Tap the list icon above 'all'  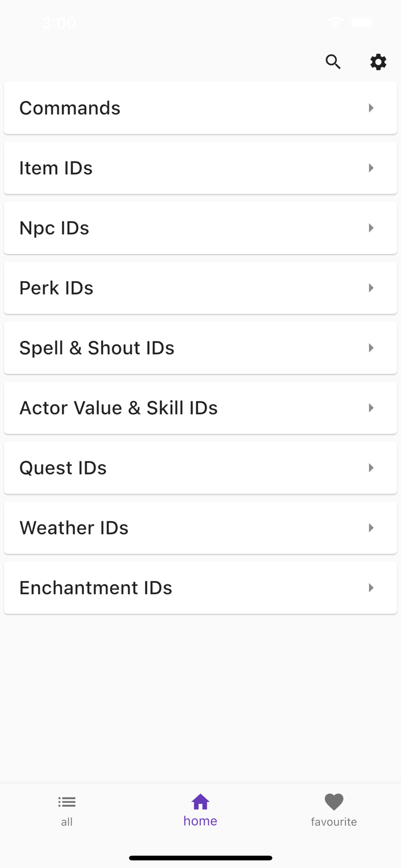(x=67, y=802)
